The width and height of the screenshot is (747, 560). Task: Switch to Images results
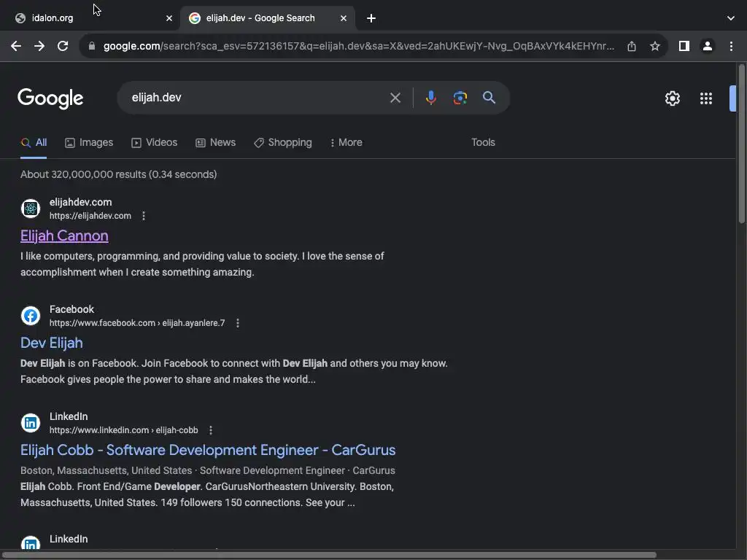pyautogui.click(x=89, y=142)
